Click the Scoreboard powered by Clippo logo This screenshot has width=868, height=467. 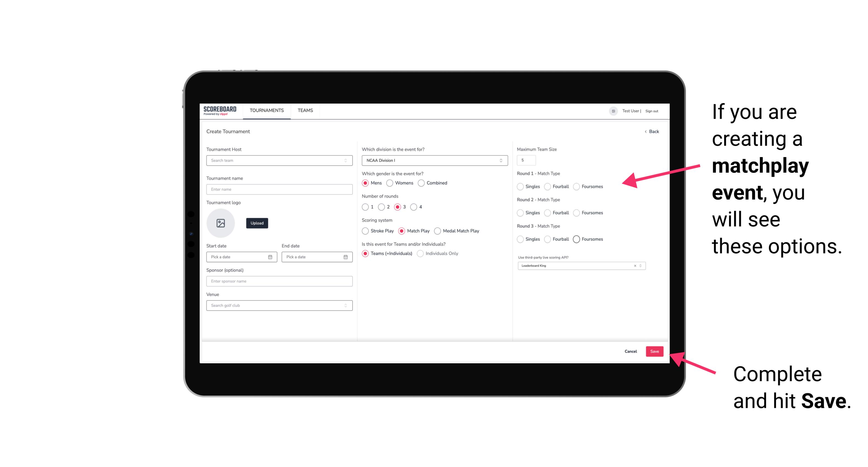coord(220,110)
